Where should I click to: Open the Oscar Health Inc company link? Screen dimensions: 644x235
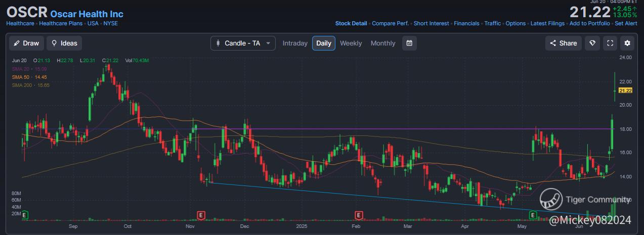coord(87,14)
